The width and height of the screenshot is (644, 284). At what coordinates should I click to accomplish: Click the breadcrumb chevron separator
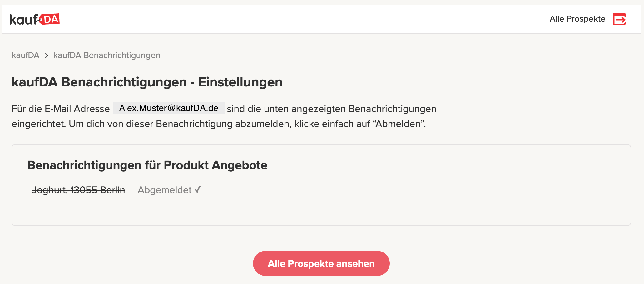(x=47, y=56)
